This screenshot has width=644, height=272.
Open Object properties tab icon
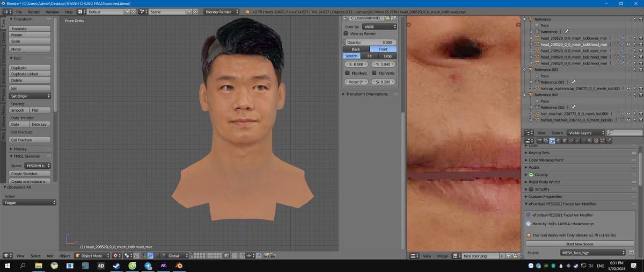(565, 140)
